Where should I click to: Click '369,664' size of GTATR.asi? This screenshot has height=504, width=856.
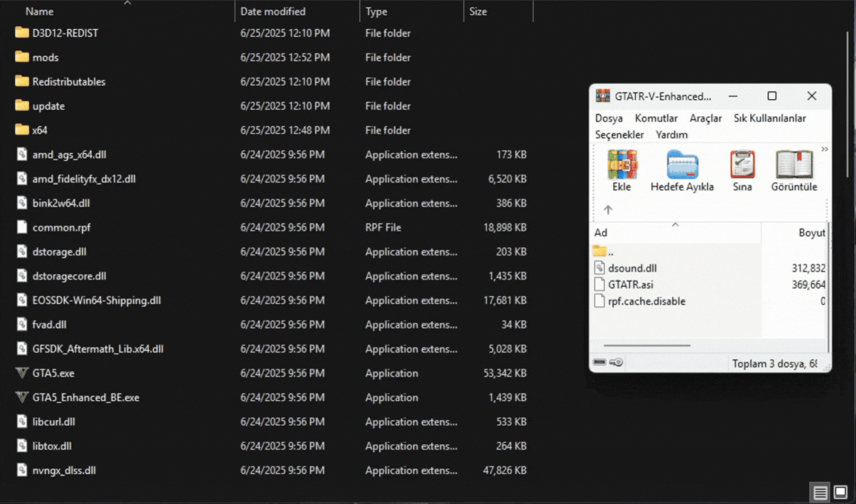tap(808, 284)
